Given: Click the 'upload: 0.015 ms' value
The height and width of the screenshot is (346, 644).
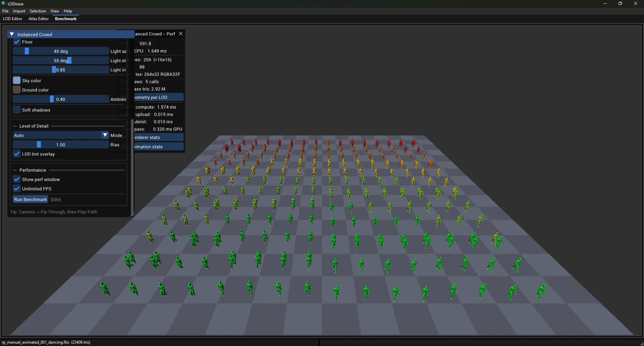Looking at the screenshot, I should click(x=154, y=114).
